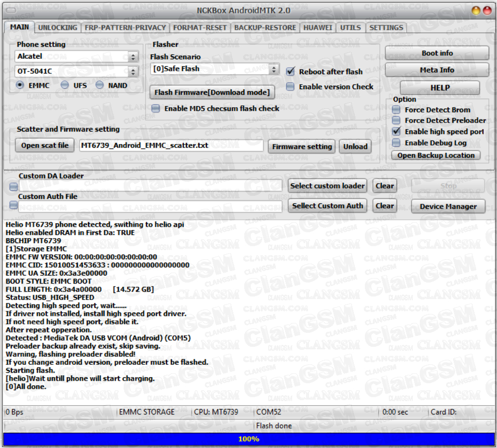Click '0 Bps' in status bar
This screenshot has width=497, height=448.
pos(14,412)
